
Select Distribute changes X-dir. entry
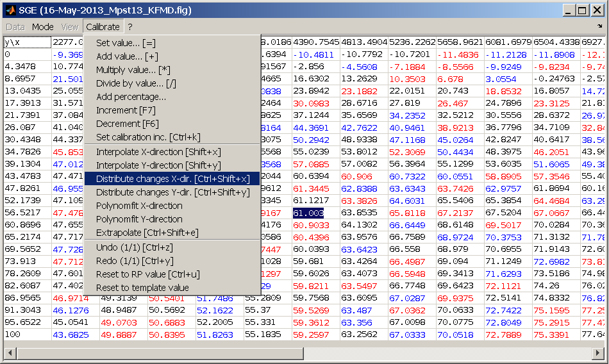point(172,179)
